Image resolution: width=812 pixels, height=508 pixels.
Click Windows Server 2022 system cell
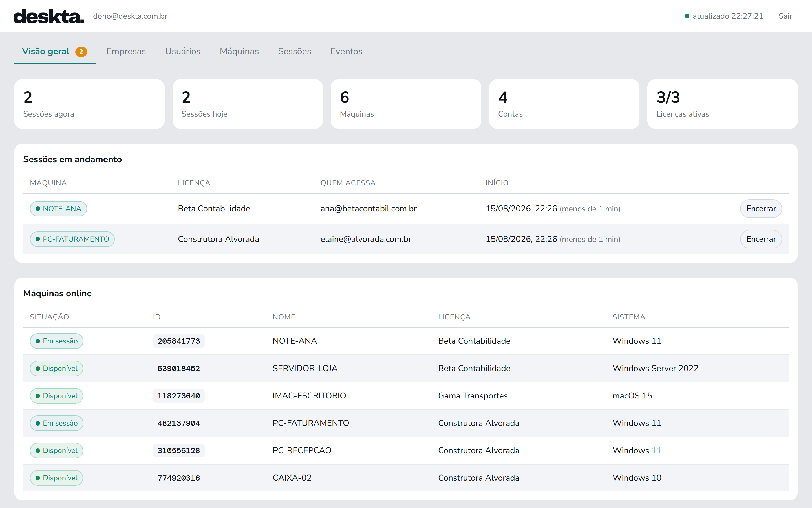(655, 368)
